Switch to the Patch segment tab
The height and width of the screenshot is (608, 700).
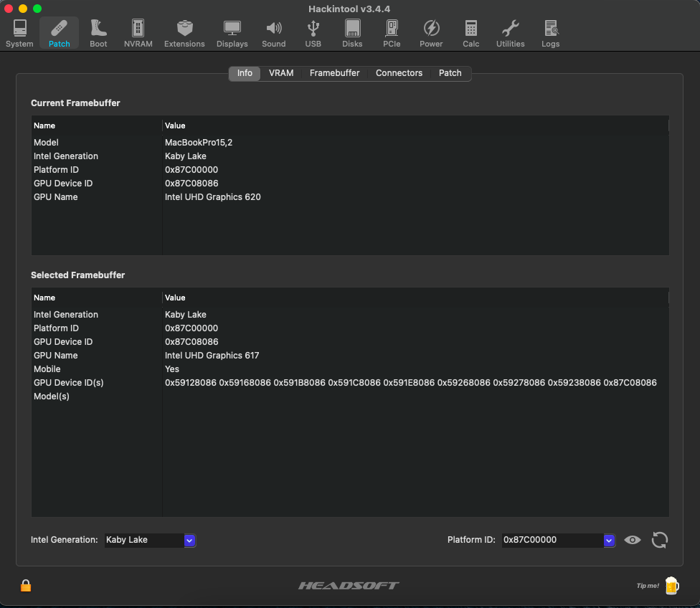450,72
